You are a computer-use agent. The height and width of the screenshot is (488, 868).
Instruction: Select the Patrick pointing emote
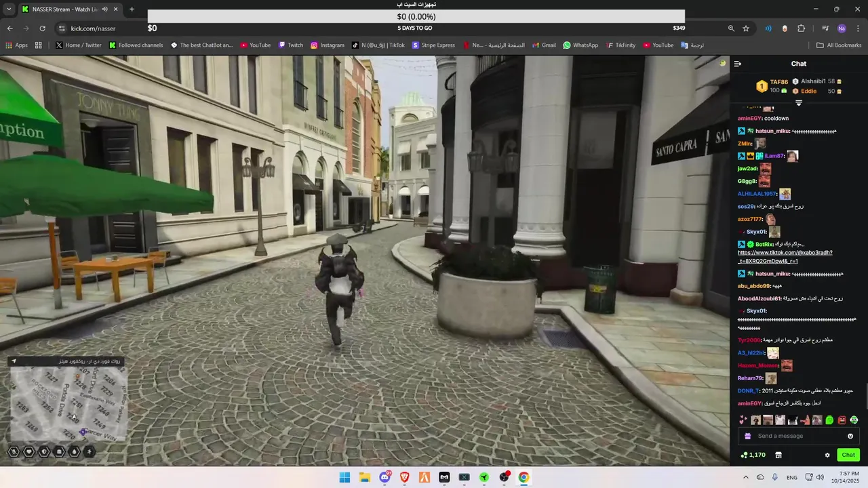805,420
